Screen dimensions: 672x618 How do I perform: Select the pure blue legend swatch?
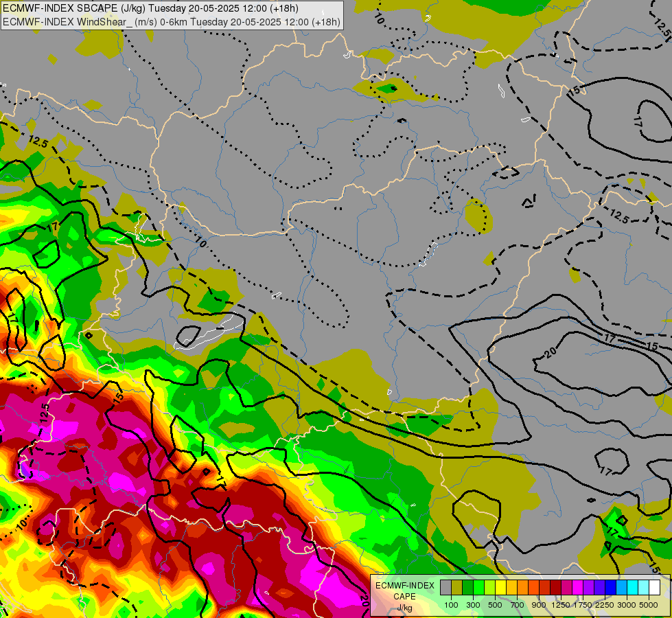point(610,588)
